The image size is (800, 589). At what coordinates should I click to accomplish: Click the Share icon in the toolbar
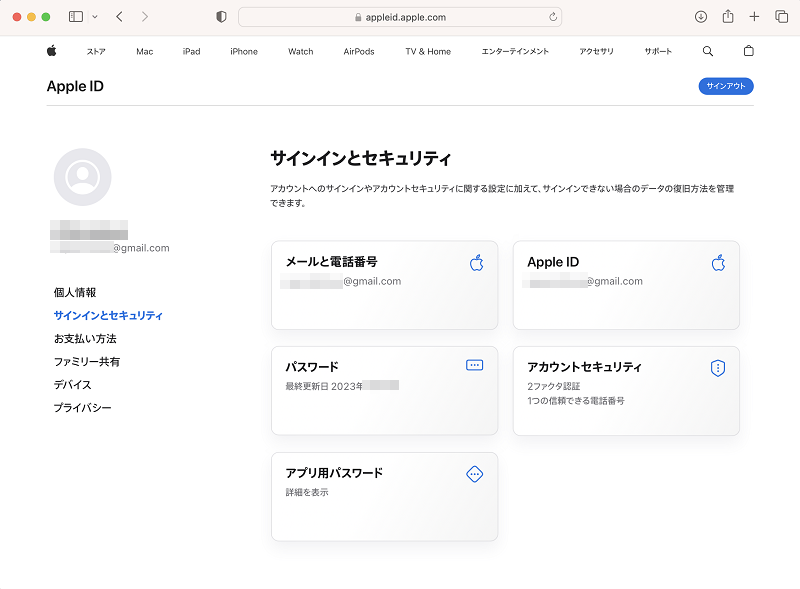(x=728, y=17)
